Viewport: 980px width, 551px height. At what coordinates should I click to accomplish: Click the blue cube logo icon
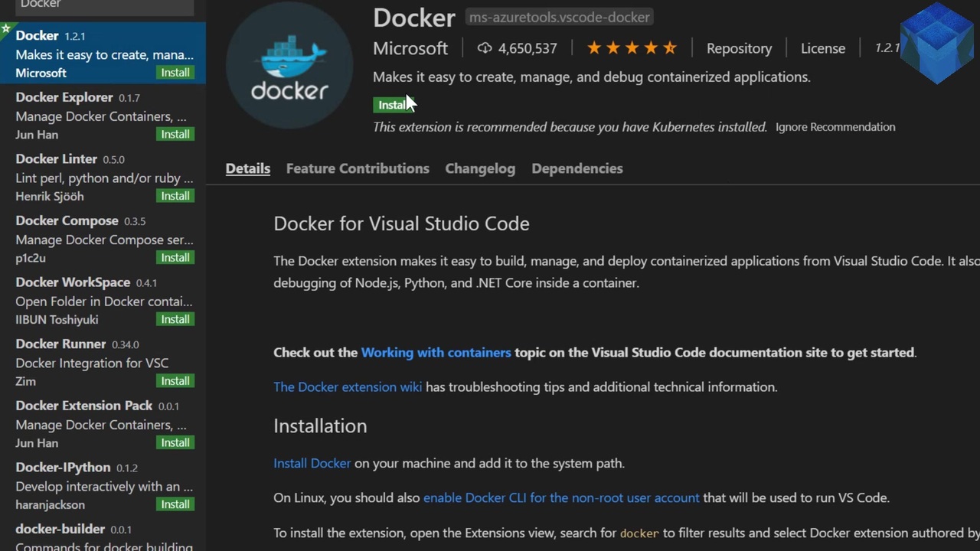936,42
